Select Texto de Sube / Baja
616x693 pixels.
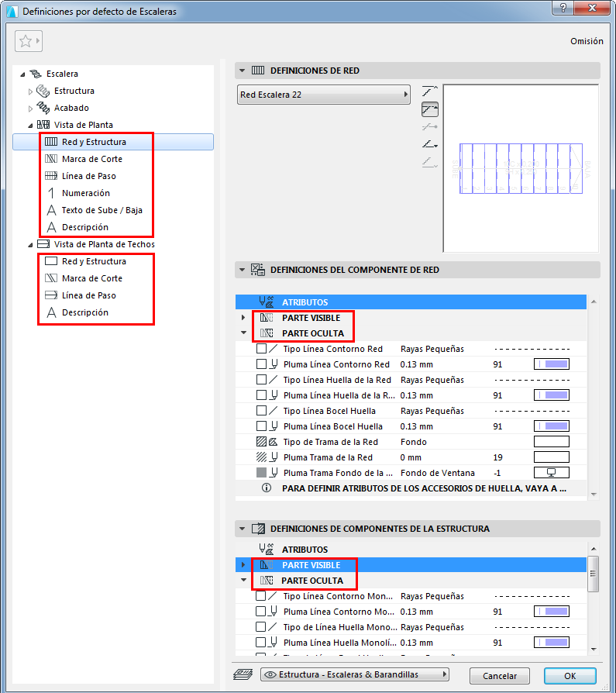(102, 210)
